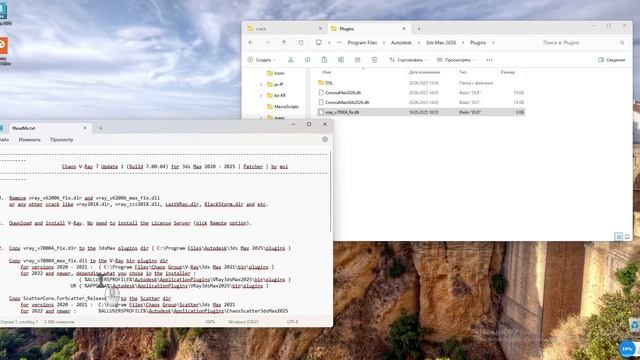Click the Share icon in Explorer toolbar
The width and height of the screenshot is (640, 360).
pyautogui.click(x=358, y=60)
